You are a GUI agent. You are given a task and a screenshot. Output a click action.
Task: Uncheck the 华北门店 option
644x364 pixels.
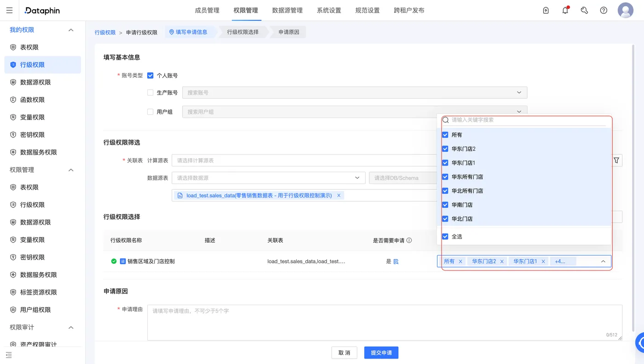click(445, 219)
